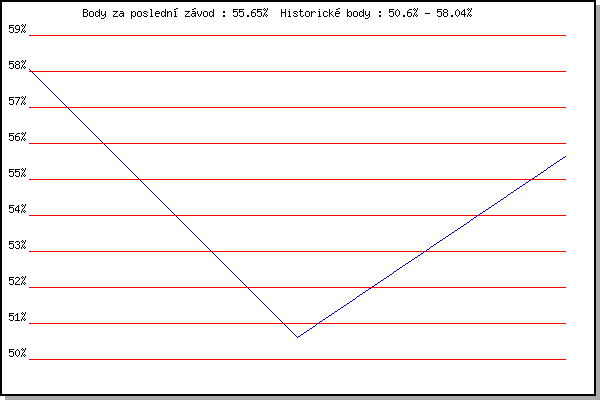Click where blue line crosses 55% on descent
The height and width of the screenshot is (400, 600).
click(x=140, y=180)
